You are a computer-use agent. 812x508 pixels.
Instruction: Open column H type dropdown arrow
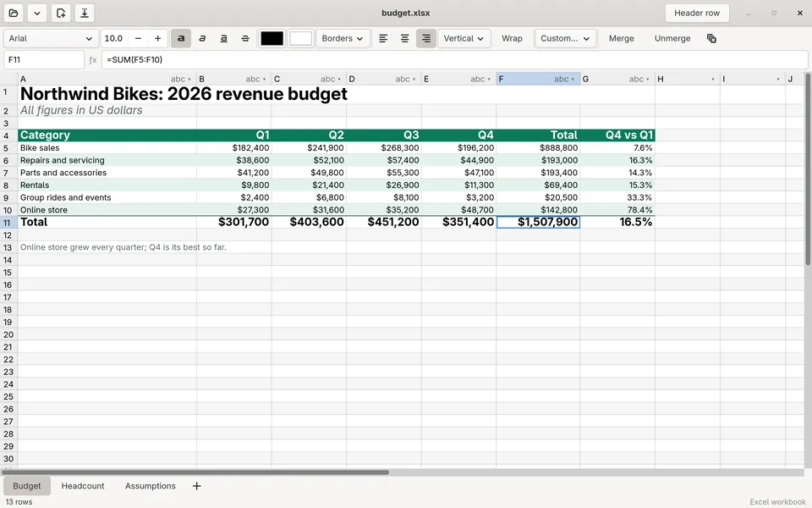point(712,80)
